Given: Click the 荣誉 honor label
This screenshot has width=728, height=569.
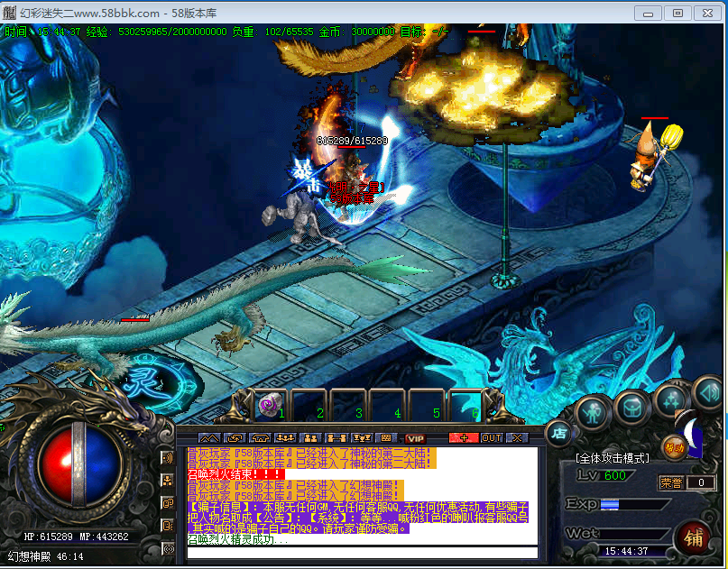Looking at the screenshot, I should (671, 482).
